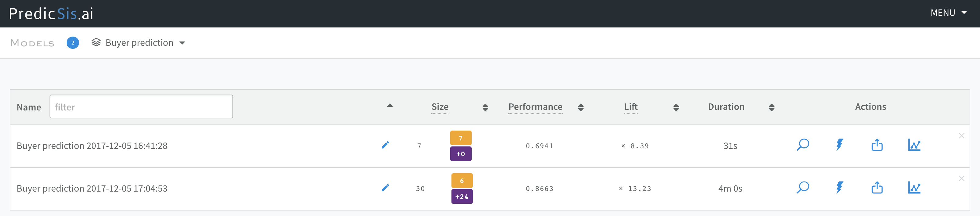Screen dimensions: 980x216
Task: Click the lightning bolt icon for the 16:41:28 model
Action: [x=840, y=145]
